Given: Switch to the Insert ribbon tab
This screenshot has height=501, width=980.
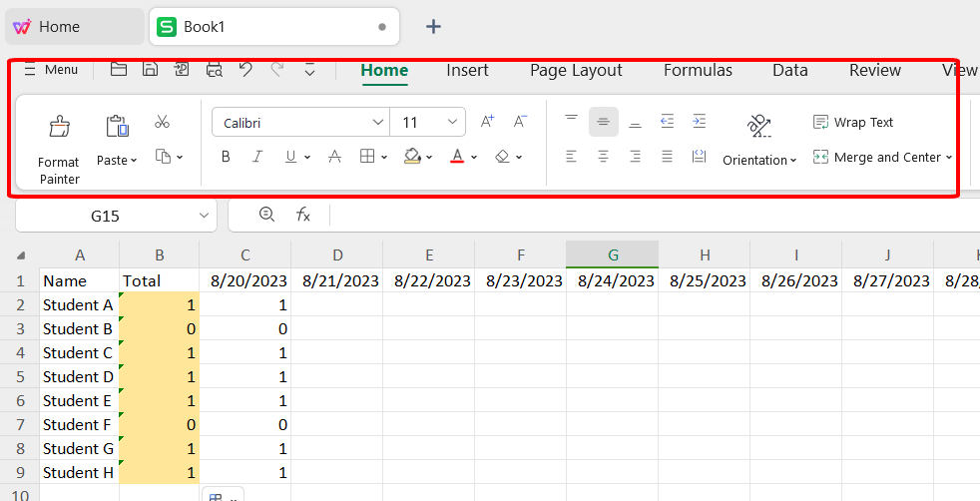Looking at the screenshot, I should [467, 70].
